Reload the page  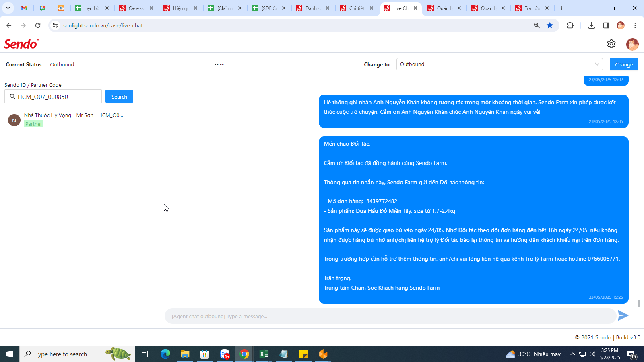pyautogui.click(x=38, y=25)
